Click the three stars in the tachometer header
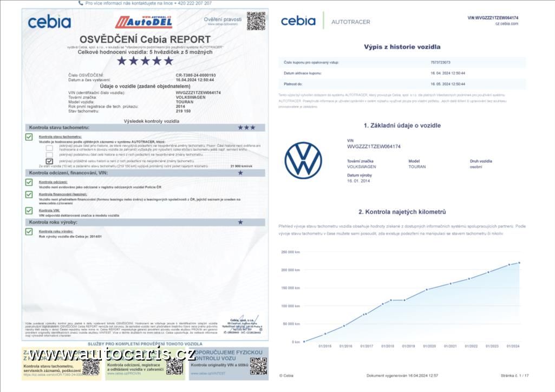The image size is (555, 392). point(246,127)
